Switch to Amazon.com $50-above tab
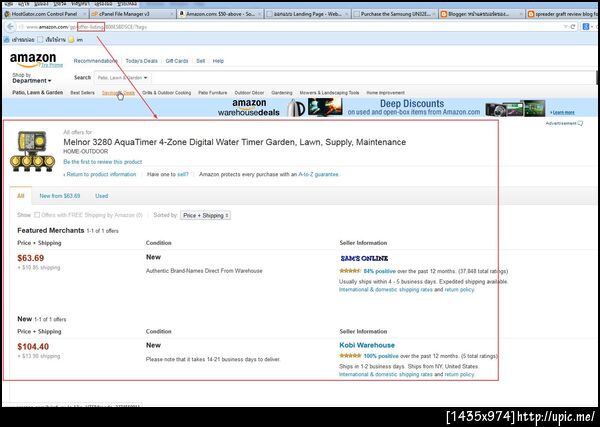 [x=220, y=14]
